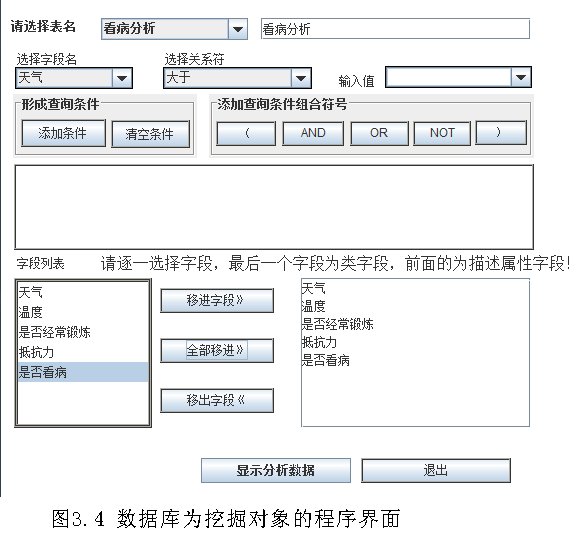Add the OR operator
The height and width of the screenshot is (536, 585).
tap(379, 133)
